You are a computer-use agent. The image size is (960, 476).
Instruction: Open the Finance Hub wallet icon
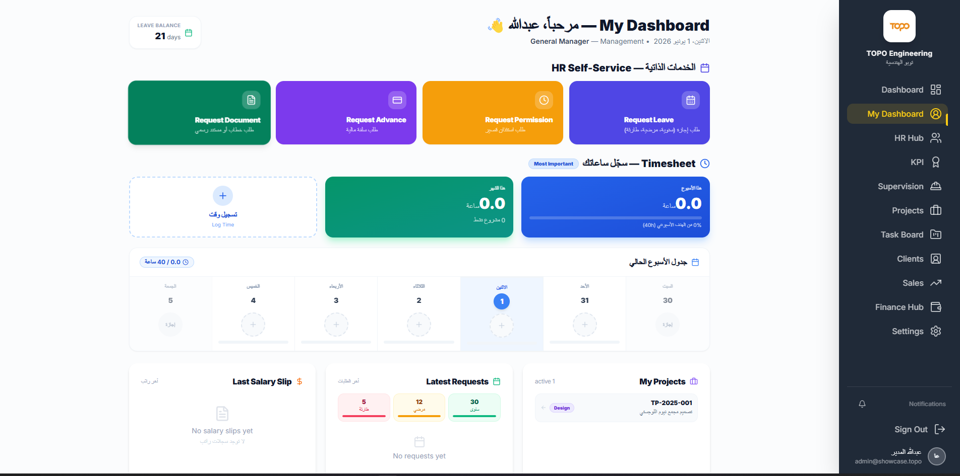click(x=936, y=307)
